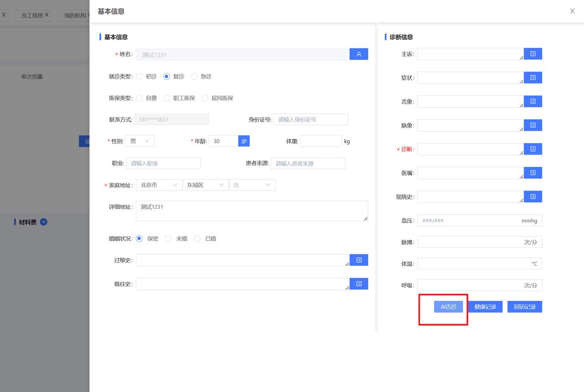Open template list icon for 舌象

pos(533,101)
